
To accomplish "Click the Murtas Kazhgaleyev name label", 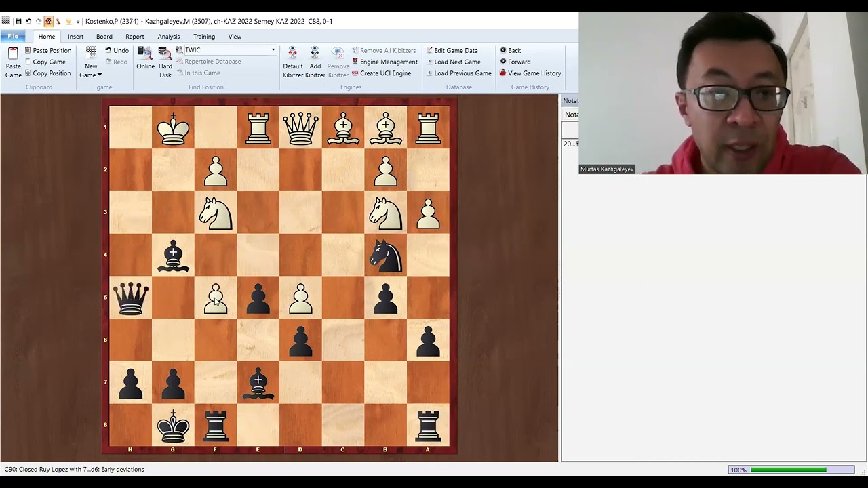I will (x=607, y=169).
